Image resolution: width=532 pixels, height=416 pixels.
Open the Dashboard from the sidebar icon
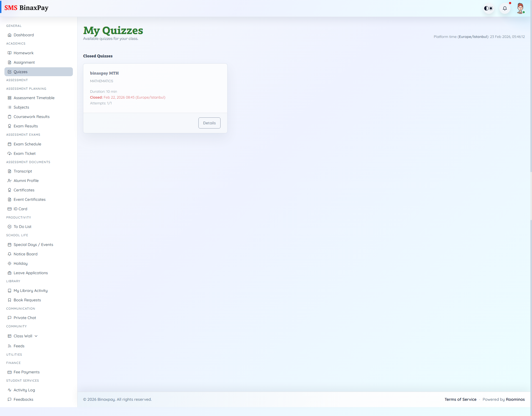tap(10, 35)
